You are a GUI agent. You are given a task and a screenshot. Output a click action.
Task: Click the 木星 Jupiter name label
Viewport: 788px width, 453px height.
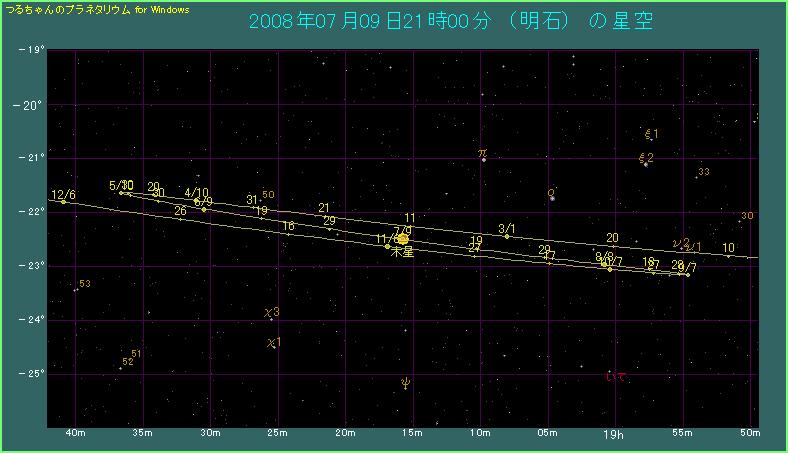pyautogui.click(x=401, y=254)
